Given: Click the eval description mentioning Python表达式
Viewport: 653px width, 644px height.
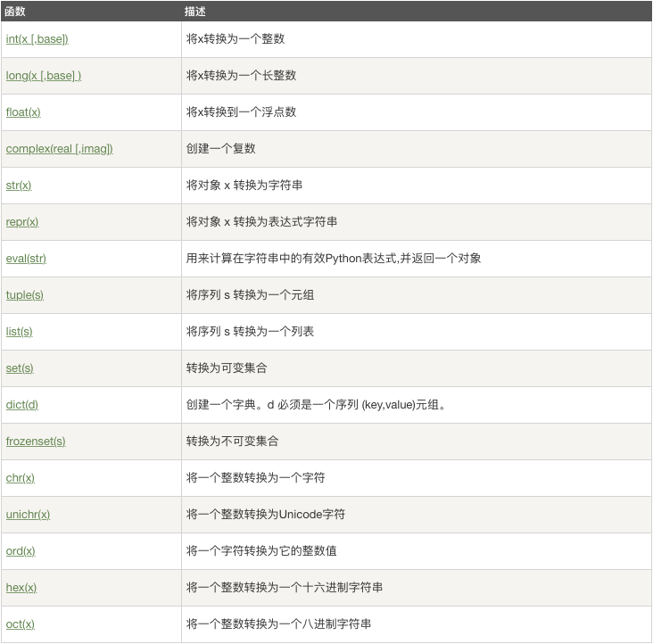Looking at the screenshot, I should [334, 259].
